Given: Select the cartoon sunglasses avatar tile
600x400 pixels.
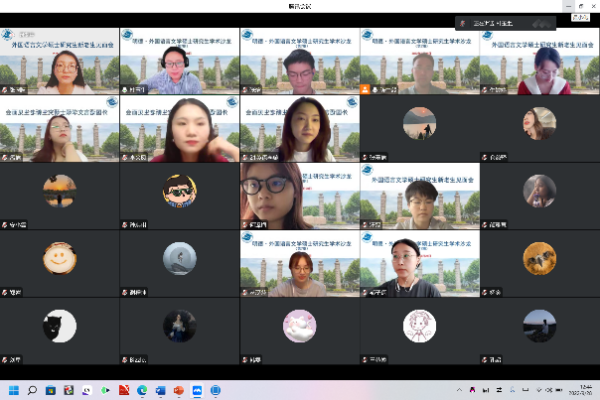Looking at the screenshot, I should click(179, 190).
